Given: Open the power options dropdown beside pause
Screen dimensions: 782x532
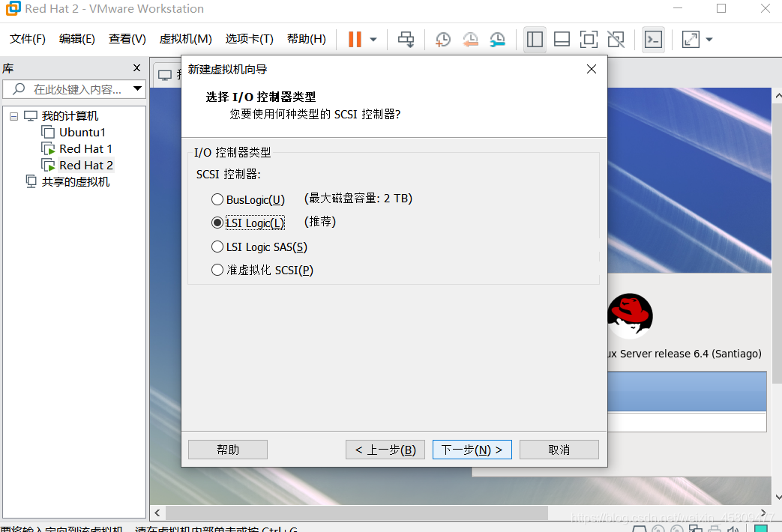Looking at the screenshot, I should click(373, 40).
